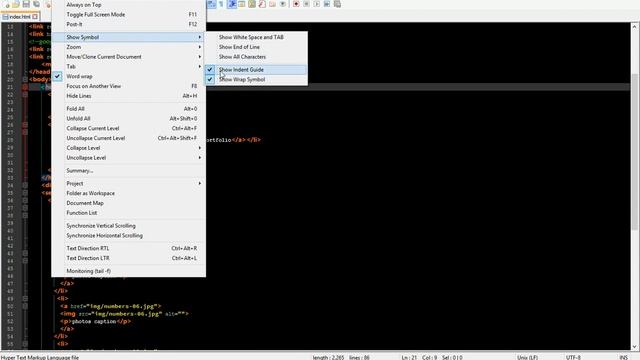Click the Function List toolbar icon
This screenshot has height=360, width=640.
[262, 4]
